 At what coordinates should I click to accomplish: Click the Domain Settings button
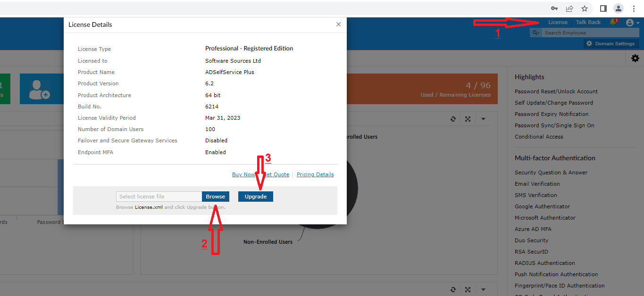(x=611, y=44)
